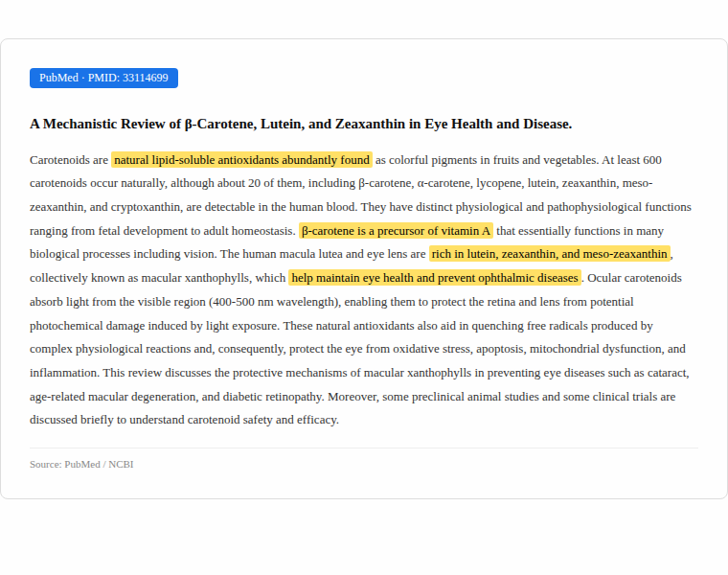Click highlight 'rich in lutein, zeaxanthin, and meso-zeaxanthin'
Image resolution: width=728 pixels, height=575 pixels.
click(x=549, y=254)
